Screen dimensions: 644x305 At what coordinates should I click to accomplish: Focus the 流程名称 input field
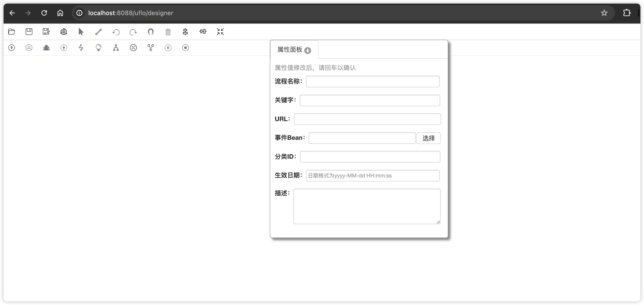[373, 82]
